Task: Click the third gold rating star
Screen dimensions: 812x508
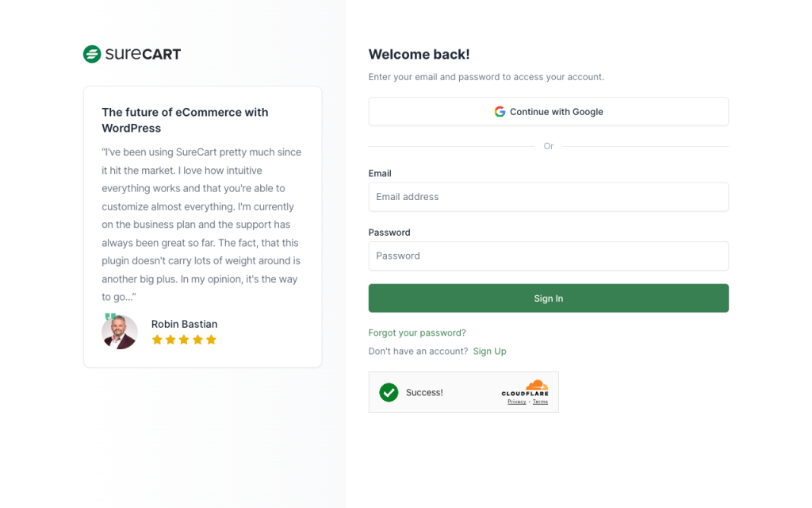Action: [x=184, y=340]
